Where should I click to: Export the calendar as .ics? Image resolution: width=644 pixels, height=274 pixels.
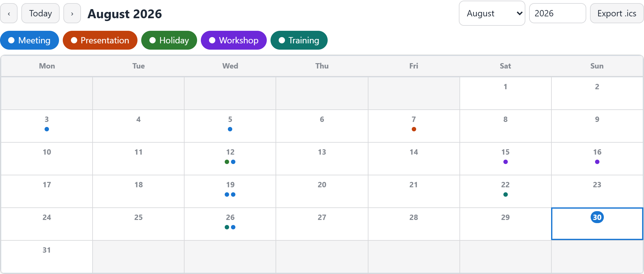coord(617,14)
